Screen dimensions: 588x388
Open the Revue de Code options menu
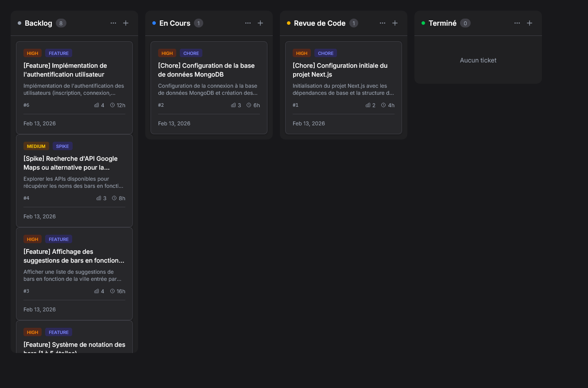383,23
